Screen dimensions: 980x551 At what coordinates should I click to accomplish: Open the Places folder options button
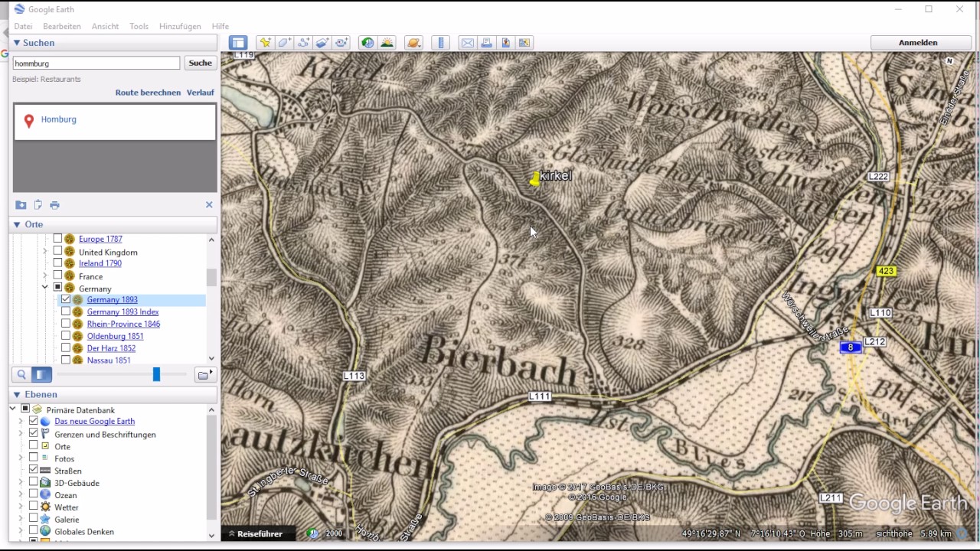coord(205,374)
